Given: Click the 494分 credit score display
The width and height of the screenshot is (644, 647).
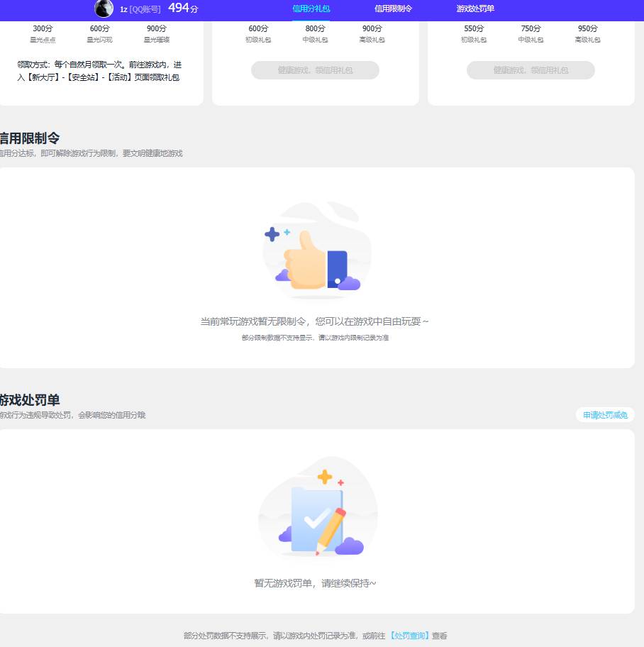Looking at the screenshot, I should pos(182,9).
